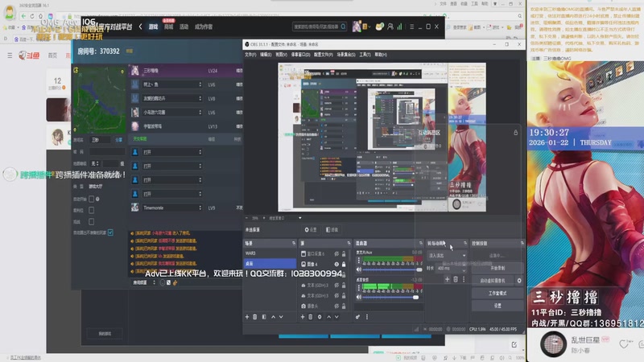Click the 启动虚拟摄像机 button
Image resolution: width=644 pixels, height=362 pixels.
pyautogui.click(x=493, y=281)
